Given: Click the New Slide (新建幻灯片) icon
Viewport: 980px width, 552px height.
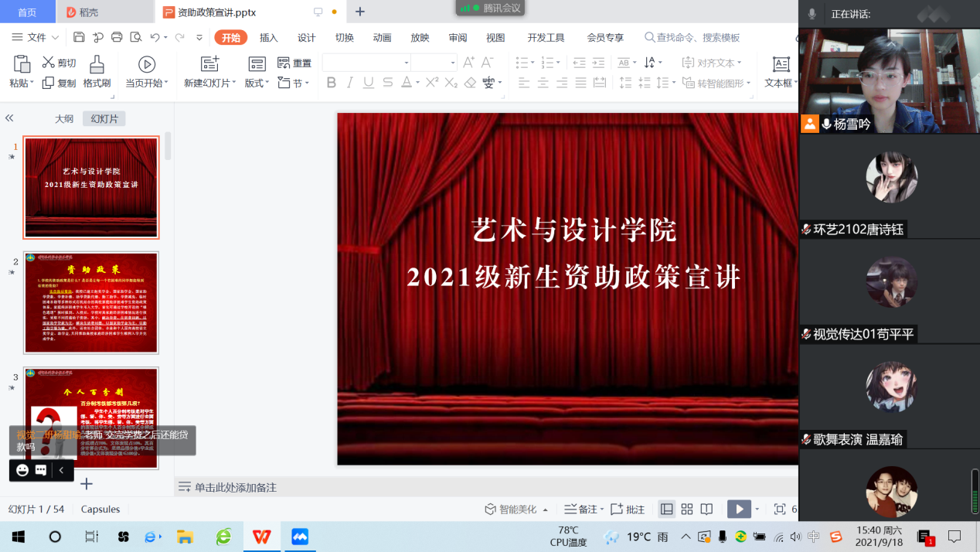Looking at the screenshot, I should 209,64.
